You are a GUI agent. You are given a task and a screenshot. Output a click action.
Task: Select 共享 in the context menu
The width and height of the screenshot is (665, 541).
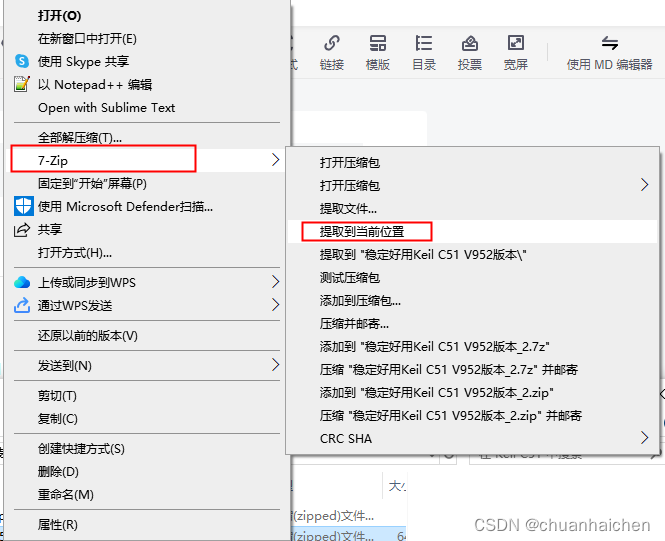tap(50, 229)
